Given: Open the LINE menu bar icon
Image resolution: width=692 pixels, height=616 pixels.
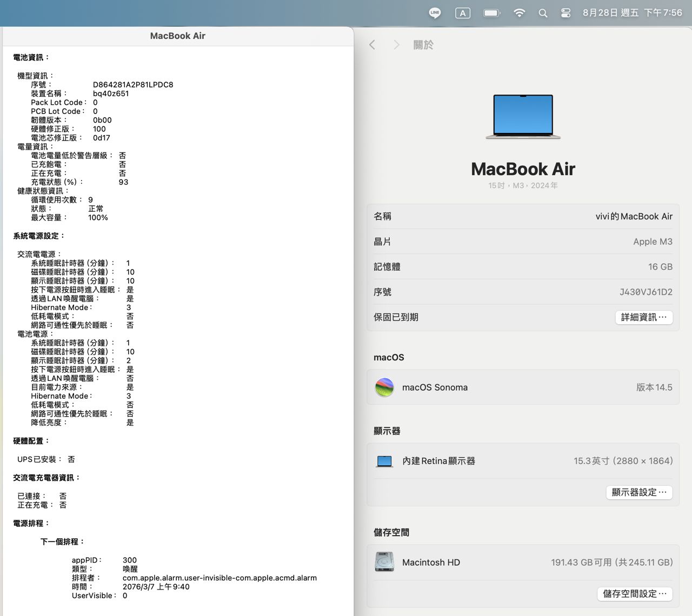Looking at the screenshot, I should [x=435, y=13].
